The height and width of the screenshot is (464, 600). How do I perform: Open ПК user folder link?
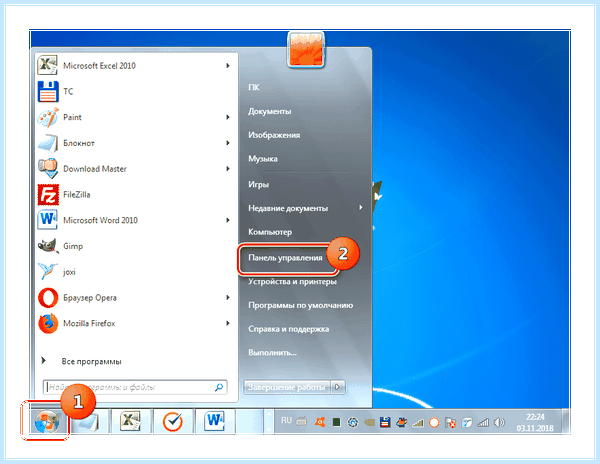[x=254, y=87]
